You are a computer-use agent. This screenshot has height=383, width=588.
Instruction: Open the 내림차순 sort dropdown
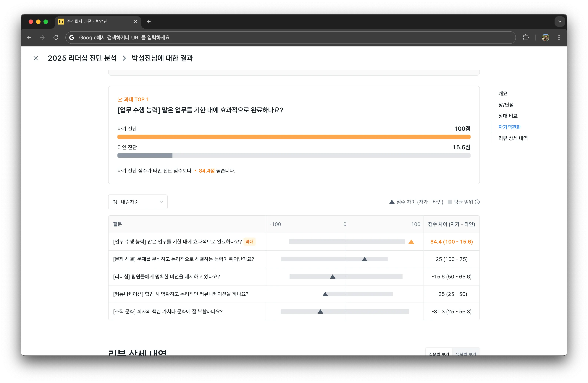click(x=138, y=202)
